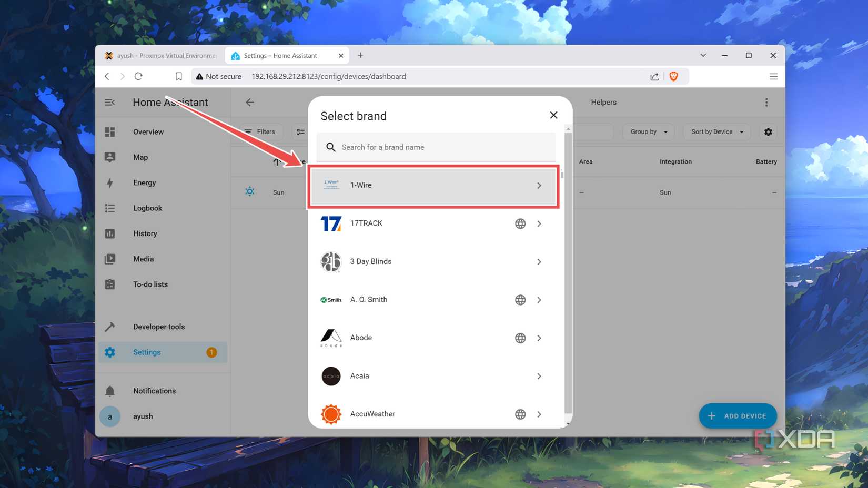Open a new browser tab
Screen dimensions: 868x488
[x=360, y=55]
